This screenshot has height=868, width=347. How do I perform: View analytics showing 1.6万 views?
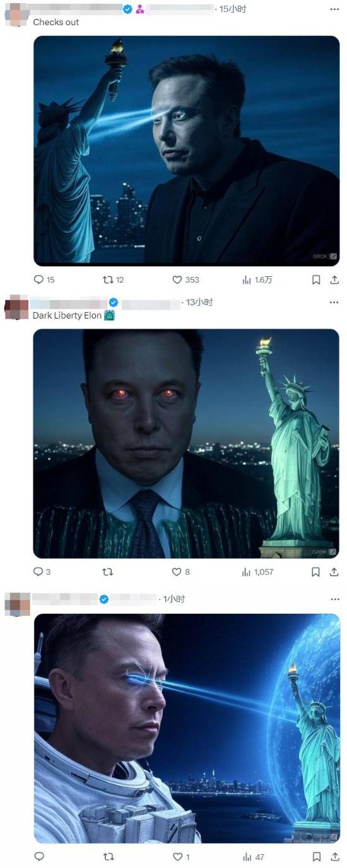(257, 279)
